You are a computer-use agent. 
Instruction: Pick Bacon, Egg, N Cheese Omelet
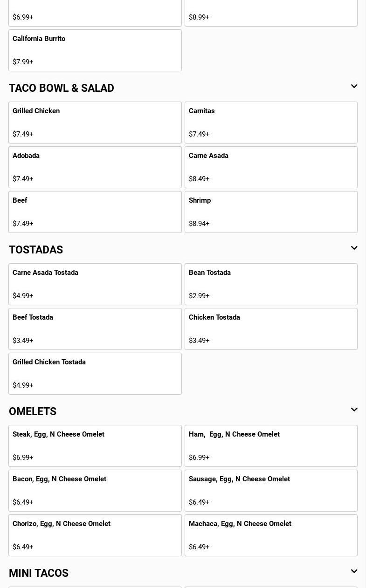[x=95, y=491]
